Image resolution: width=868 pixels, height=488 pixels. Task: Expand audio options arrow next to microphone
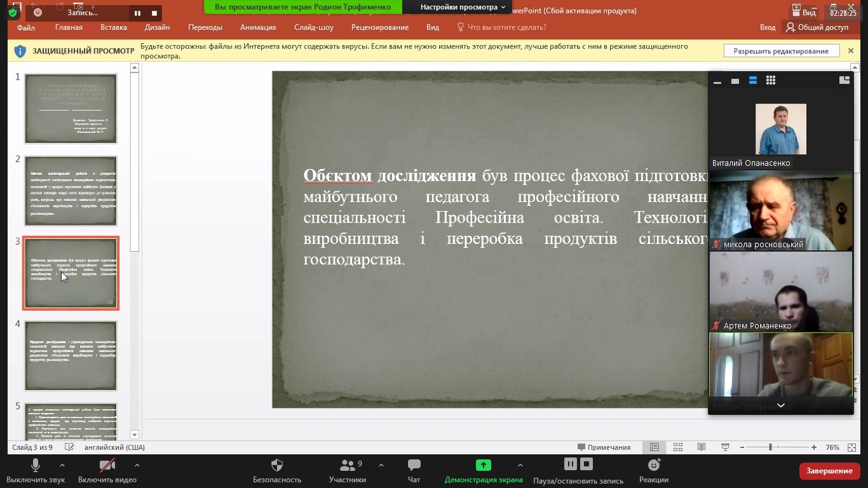click(62, 465)
